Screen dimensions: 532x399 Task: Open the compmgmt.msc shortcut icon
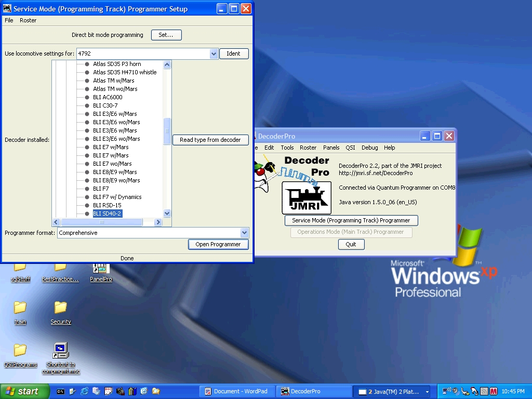(61, 357)
